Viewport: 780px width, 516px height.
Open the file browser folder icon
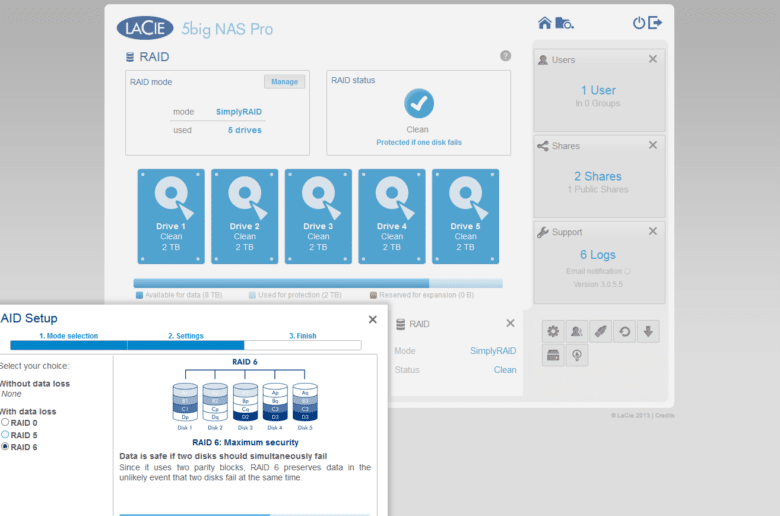(x=564, y=23)
